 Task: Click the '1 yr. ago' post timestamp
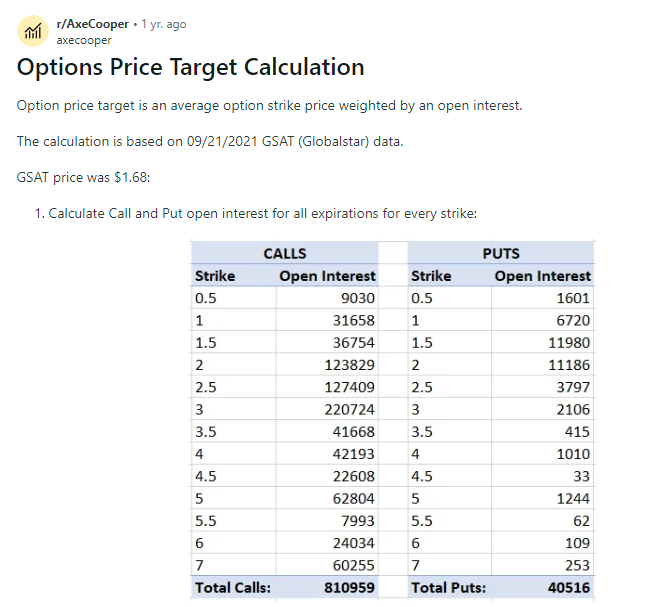pyautogui.click(x=162, y=24)
